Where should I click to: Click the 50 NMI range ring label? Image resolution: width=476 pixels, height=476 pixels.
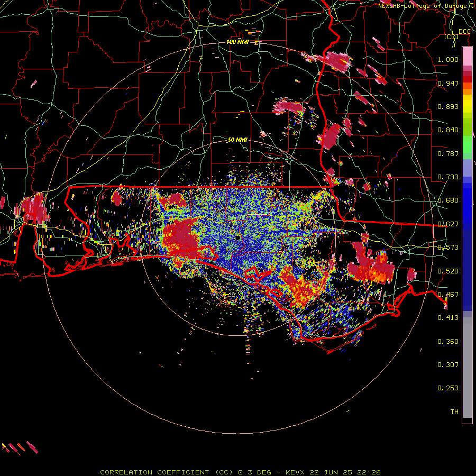[x=237, y=140]
